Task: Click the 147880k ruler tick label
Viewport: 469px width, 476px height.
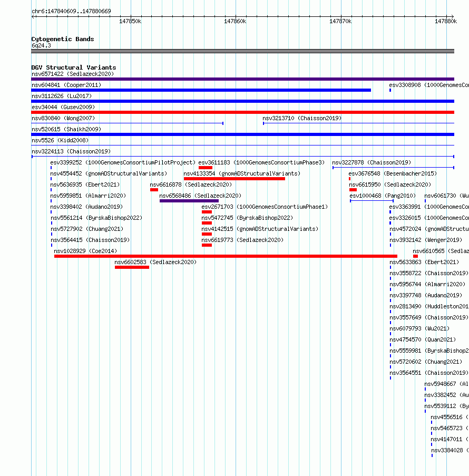Action: tap(446, 21)
